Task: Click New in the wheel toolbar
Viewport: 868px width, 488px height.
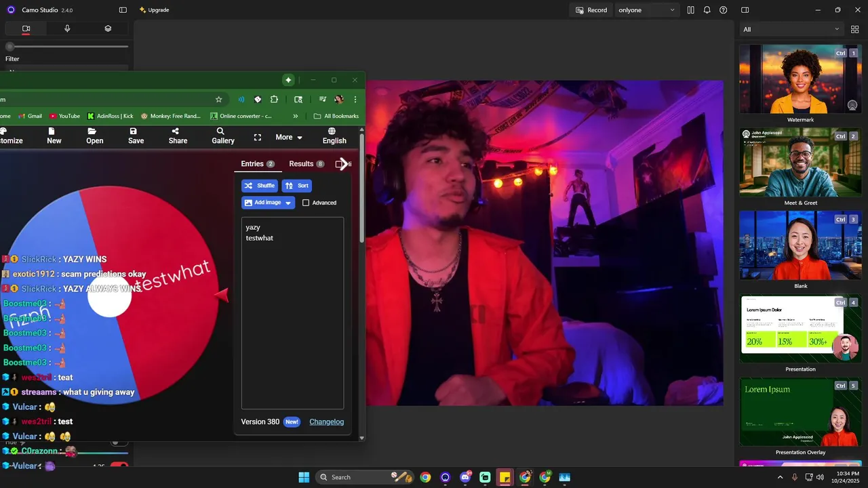Action: tap(54, 136)
